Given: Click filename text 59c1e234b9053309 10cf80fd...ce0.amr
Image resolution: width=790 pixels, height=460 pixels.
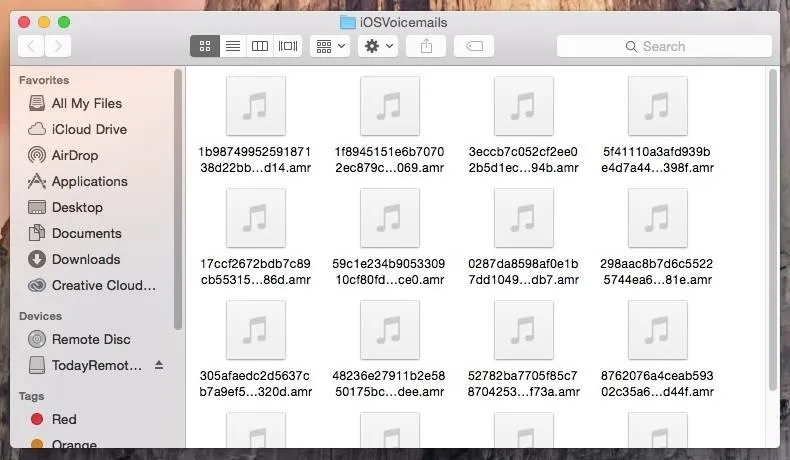Looking at the screenshot, I should click(x=389, y=272).
